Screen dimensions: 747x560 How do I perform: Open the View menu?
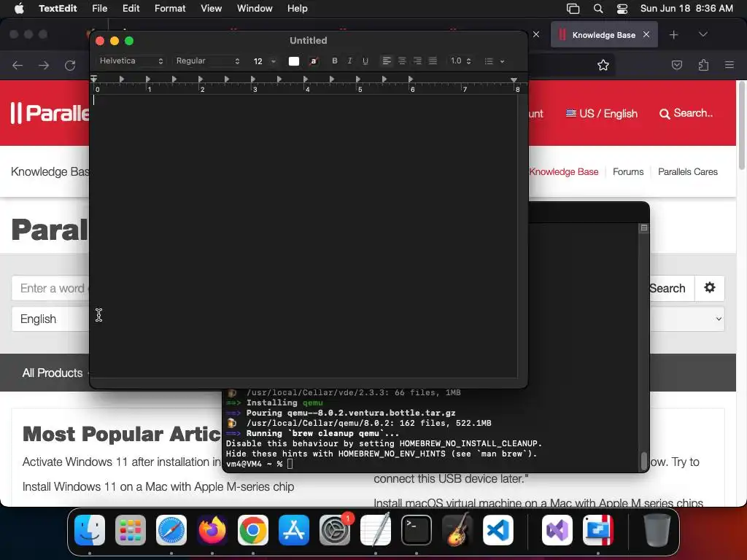(x=211, y=8)
